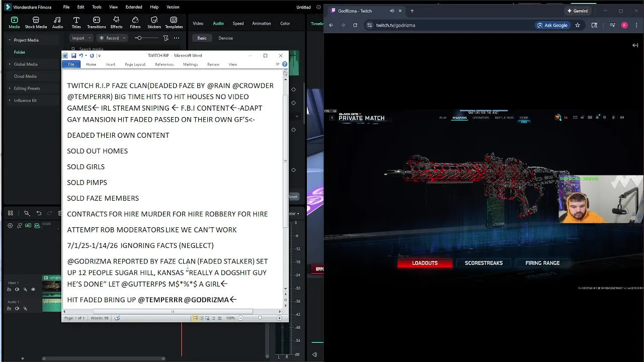Select the Denoise tab in Filmora

pyautogui.click(x=225, y=38)
